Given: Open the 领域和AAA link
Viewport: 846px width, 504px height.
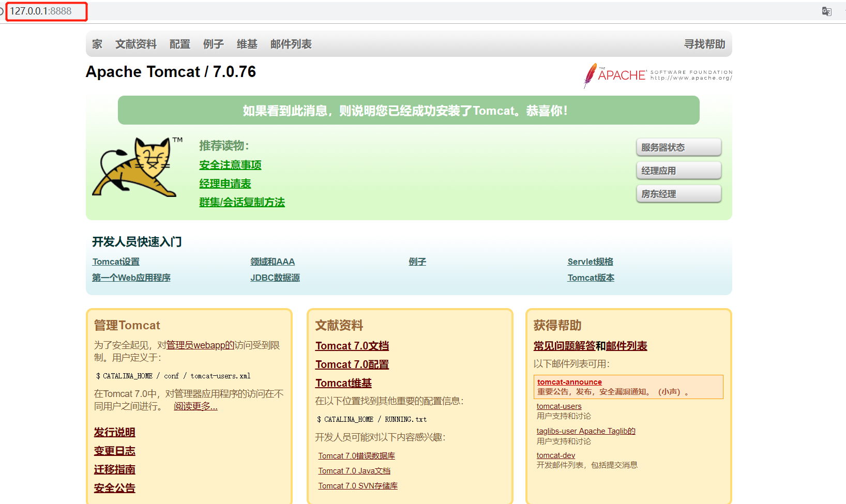Looking at the screenshot, I should (x=273, y=262).
